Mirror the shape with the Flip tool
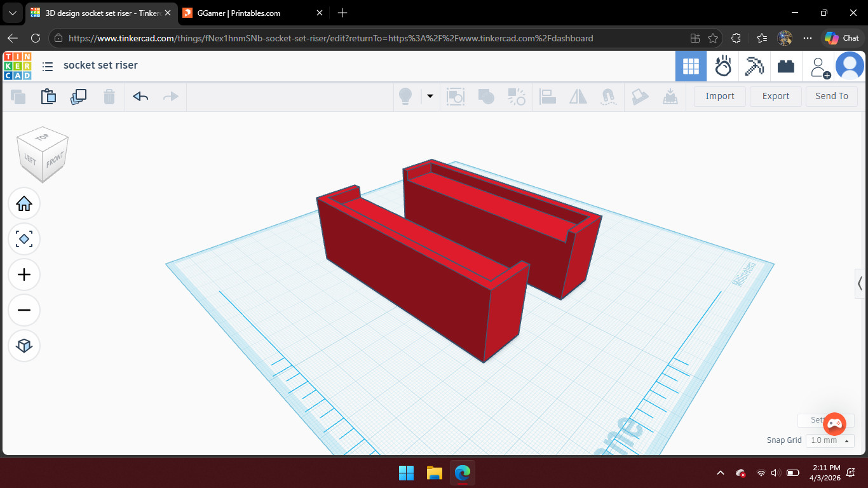Image resolution: width=868 pixels, height=488 pixels. tap(578, 97)
